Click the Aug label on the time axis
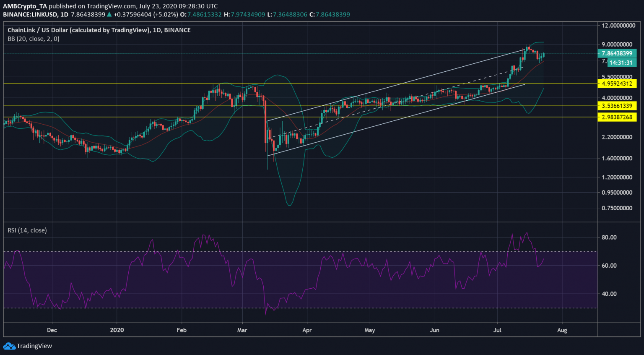The width and height of the screenshot is (644, 355). click(562, 330)
